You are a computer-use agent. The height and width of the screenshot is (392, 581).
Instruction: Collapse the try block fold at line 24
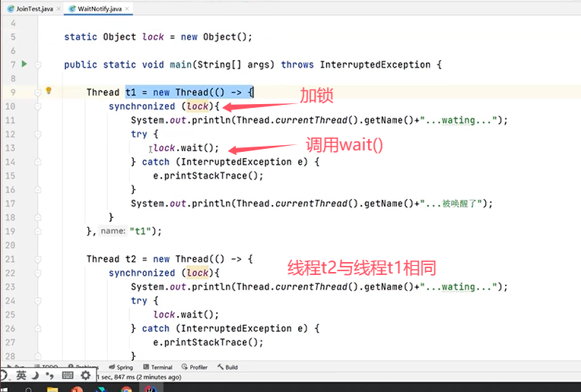38,301
